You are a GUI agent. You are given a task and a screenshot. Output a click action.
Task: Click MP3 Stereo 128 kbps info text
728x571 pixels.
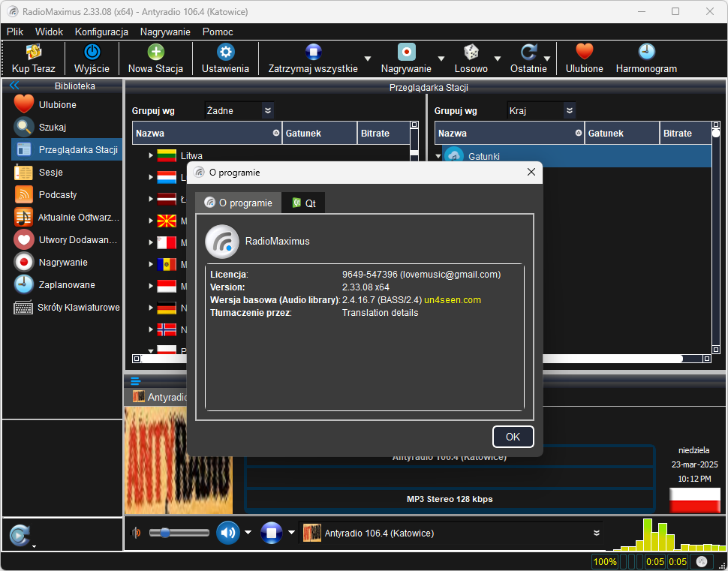pos(450,500)
